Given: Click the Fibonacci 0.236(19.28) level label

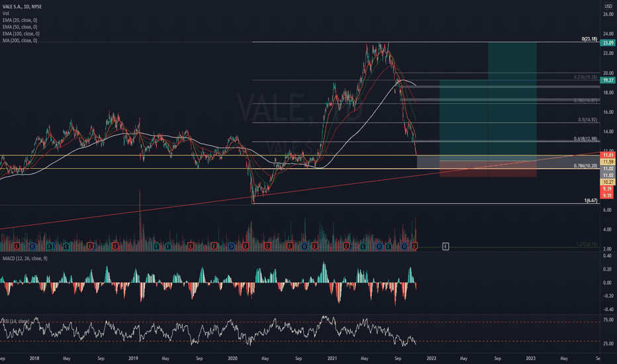Looking at the screenshot, I should (585, 77).
